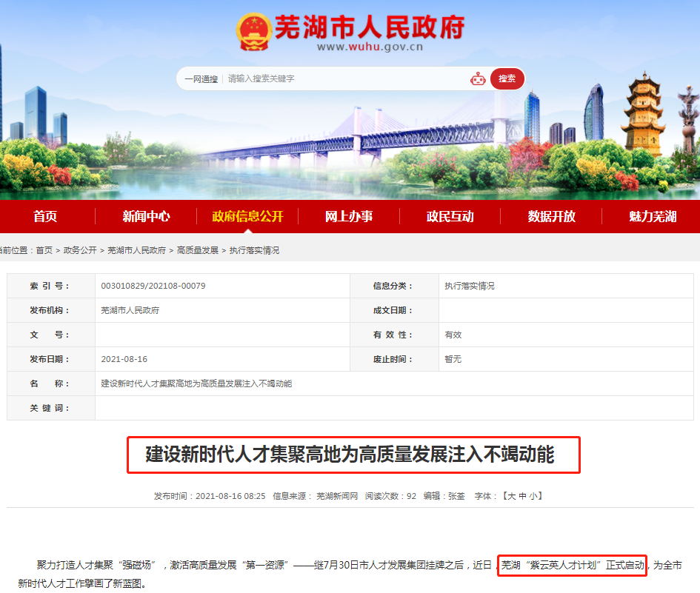Viewport: 700px width, 593px height.
Task: Set font size to small (小)
Action: (x=535, y=496)
